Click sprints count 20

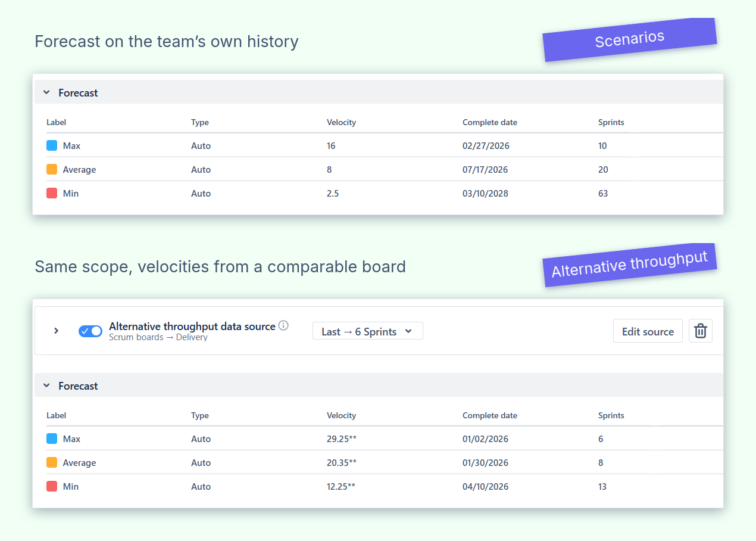pos(603,169)
